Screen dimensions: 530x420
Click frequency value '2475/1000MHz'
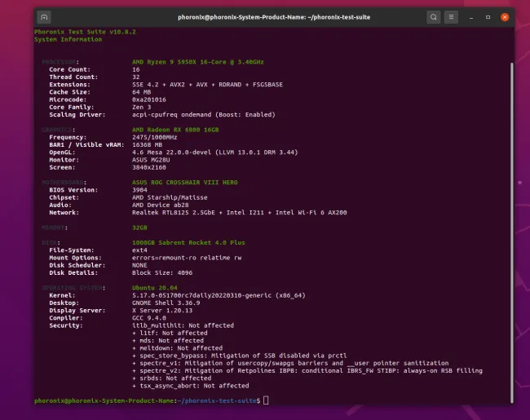154,137
